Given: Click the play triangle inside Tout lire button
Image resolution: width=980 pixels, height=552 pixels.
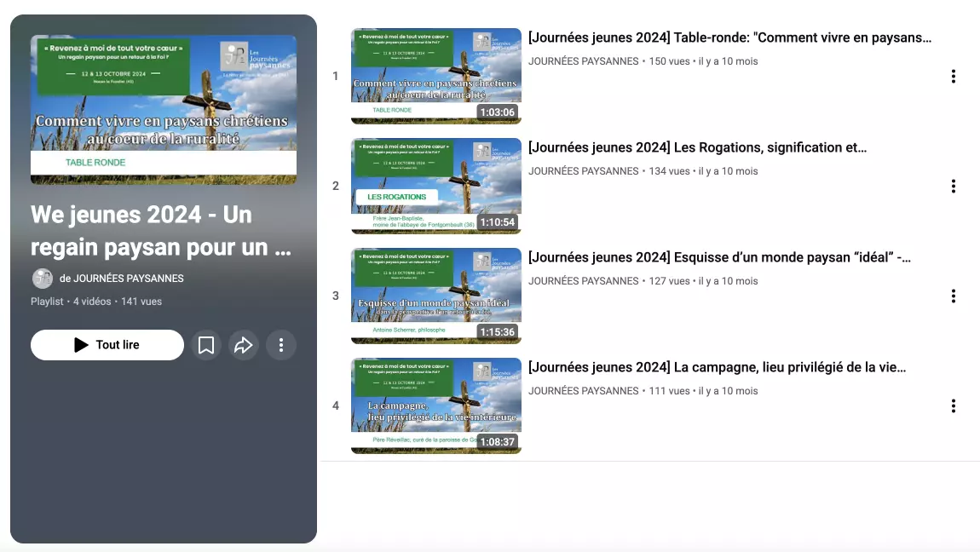Looking at the screenshot, I should coord(80,344).
